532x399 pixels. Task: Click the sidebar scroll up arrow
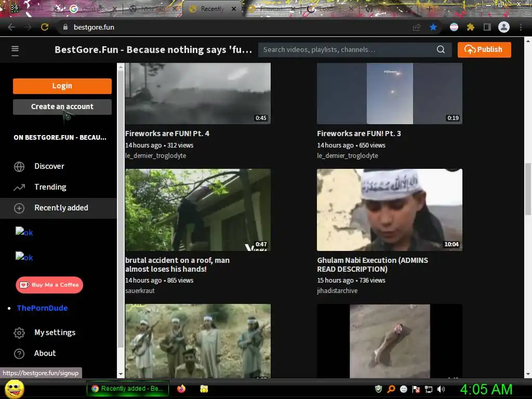pyautogui.click(x=121, y=67)
